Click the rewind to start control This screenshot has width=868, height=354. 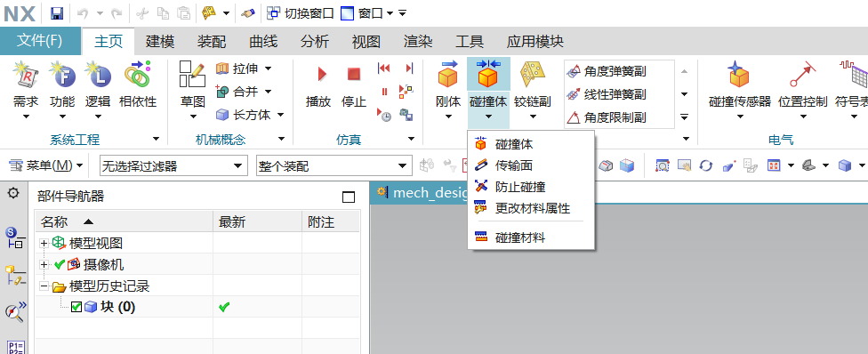383,68
